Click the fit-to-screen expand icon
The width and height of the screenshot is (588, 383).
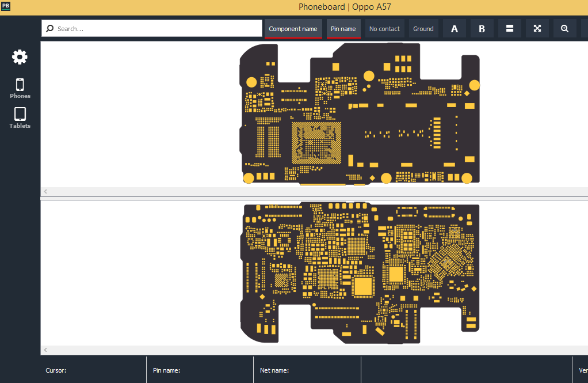click(x=537, y=29)
